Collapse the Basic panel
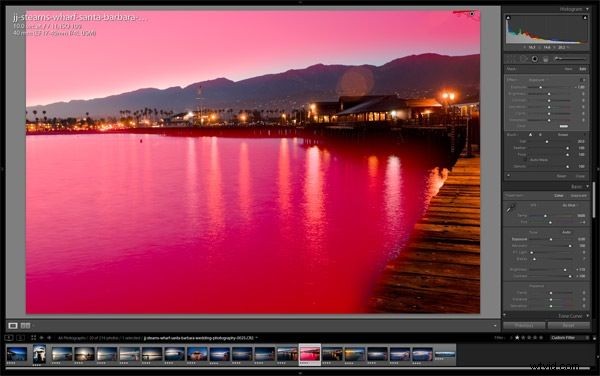The image size is (600, 376). pyautogui.click(x=587, y=187)
